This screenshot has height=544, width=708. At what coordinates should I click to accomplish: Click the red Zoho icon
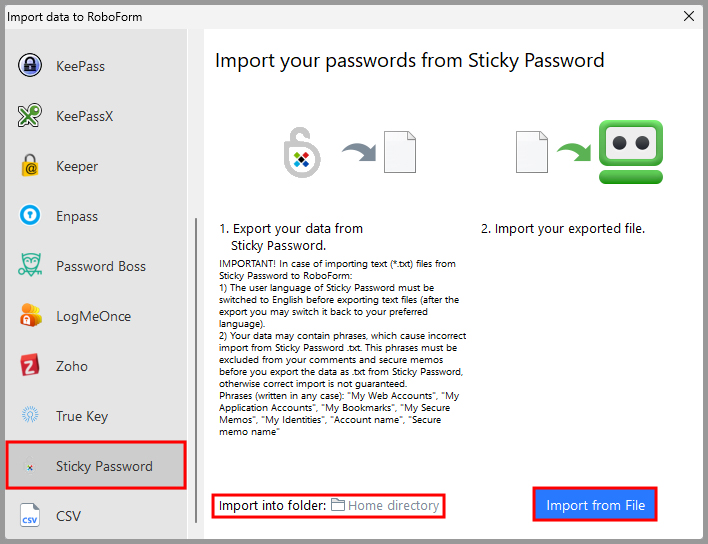point(30,366)
